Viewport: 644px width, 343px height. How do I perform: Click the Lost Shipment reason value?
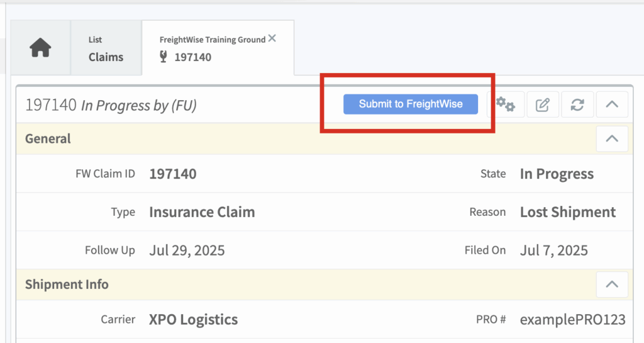pos(567,212)
